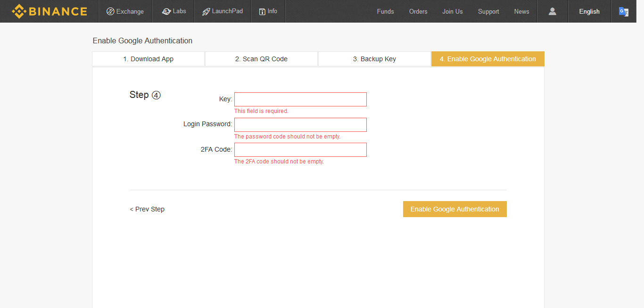This screenshot has height=308, width=644.
Task: Open the News page
Action: point(521,11)
